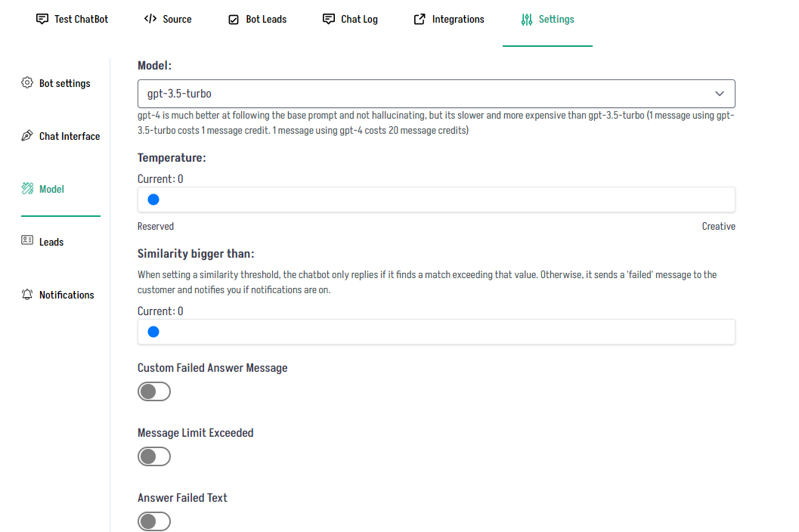799x532 pixels.
Task: Switch to the Chat Log tab
Action: coord(358,20)
